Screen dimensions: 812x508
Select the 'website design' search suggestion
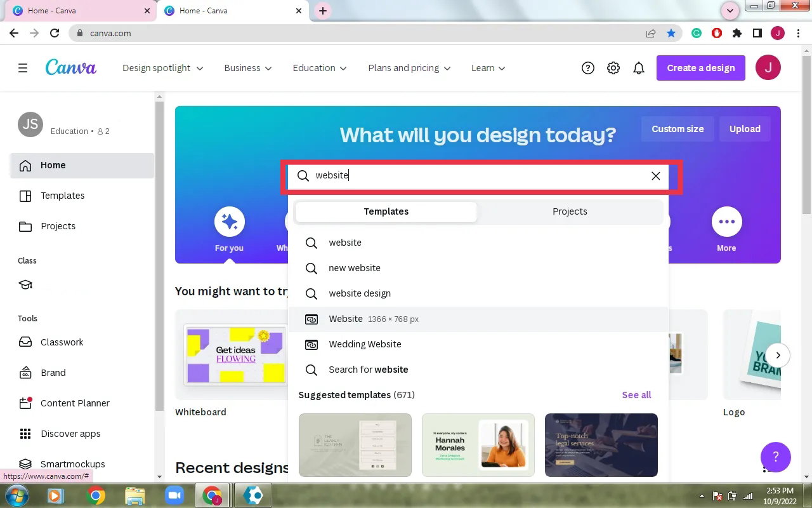click(x=478, y=293)
